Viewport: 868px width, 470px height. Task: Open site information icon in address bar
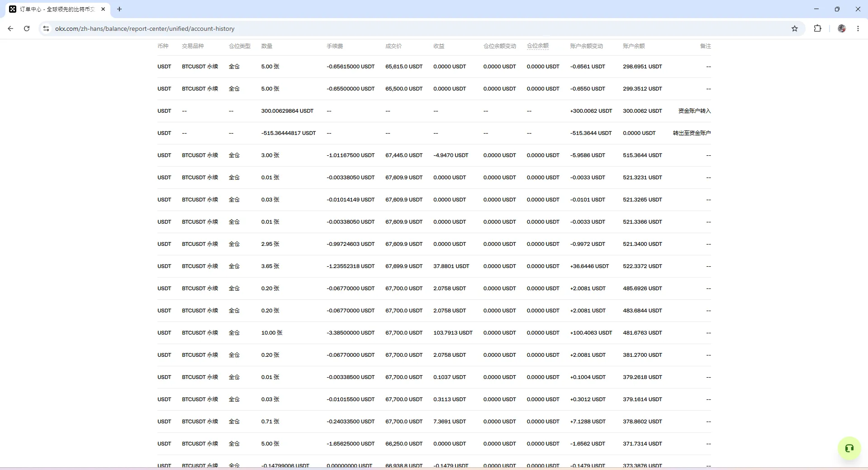pos(46,29)
